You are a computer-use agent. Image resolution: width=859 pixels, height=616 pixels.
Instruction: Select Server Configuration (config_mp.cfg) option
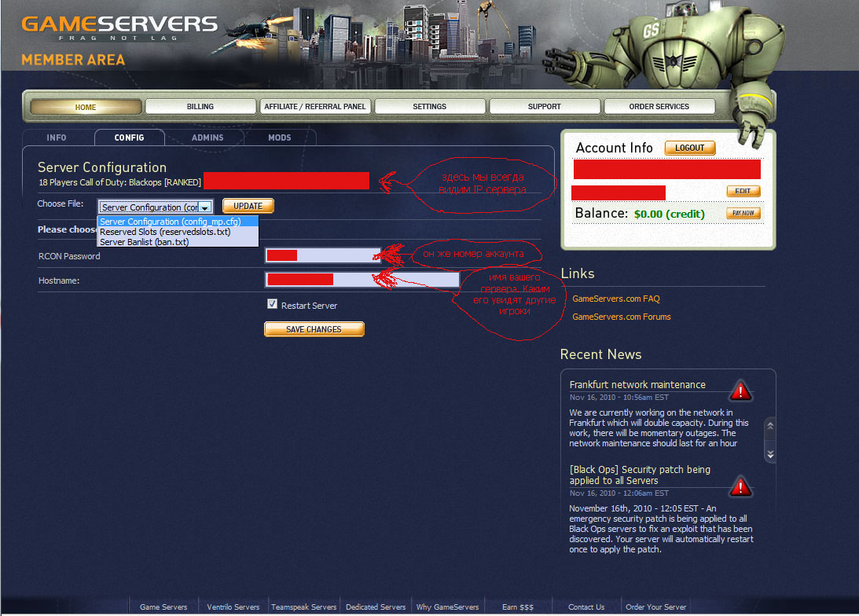(178, 222)
